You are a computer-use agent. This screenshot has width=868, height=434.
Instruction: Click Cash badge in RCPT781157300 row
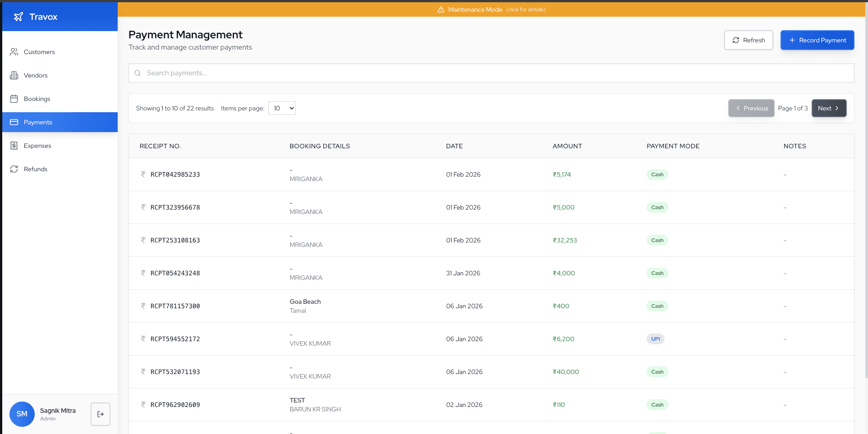pos(657,306)
